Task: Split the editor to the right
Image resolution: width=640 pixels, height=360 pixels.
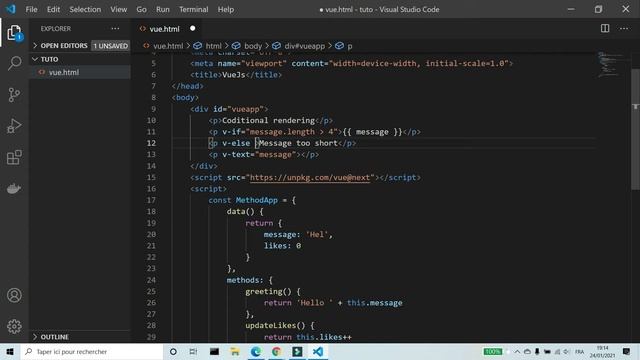Action: tap(605, 28)
